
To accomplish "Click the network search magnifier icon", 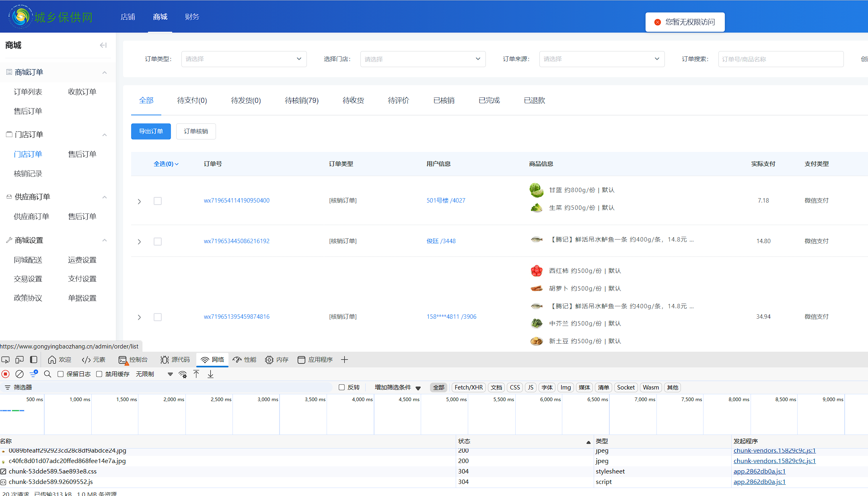I will (x=47, y=374).
